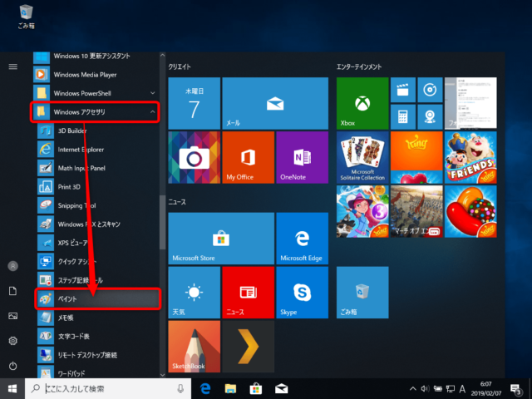Screen dimensions: 532x399
Task: Open the Xbox tile
Action: pos(362,103)
